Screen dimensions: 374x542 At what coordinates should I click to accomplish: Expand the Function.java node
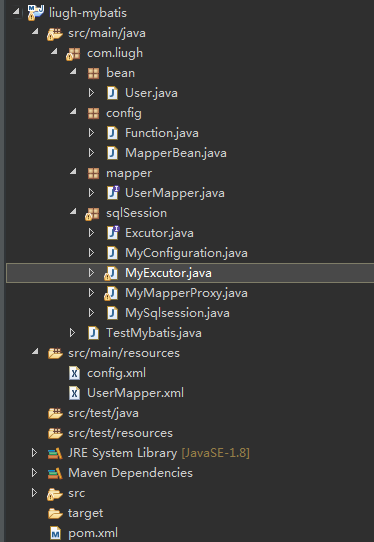[x=91, y=133]
